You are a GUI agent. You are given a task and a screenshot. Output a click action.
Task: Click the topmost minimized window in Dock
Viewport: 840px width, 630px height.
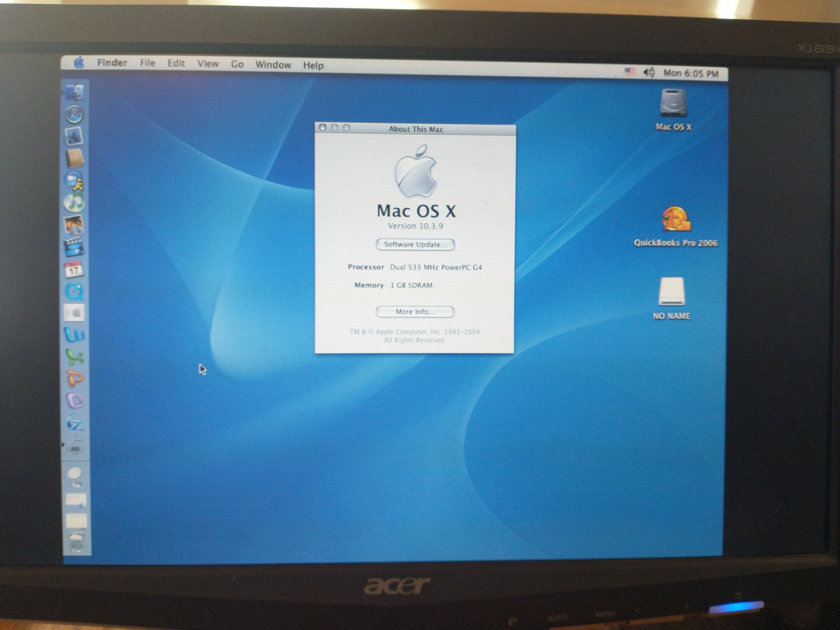click(x=76, y=500)
